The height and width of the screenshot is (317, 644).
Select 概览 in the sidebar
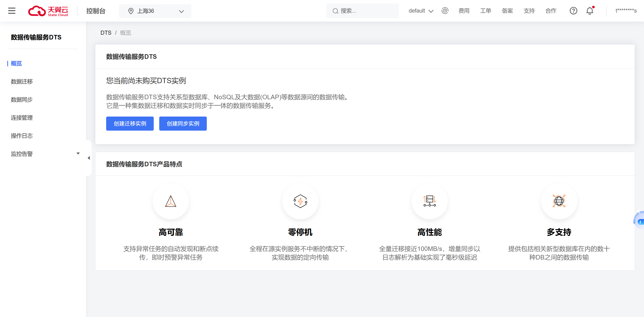[x=16, y=64]
